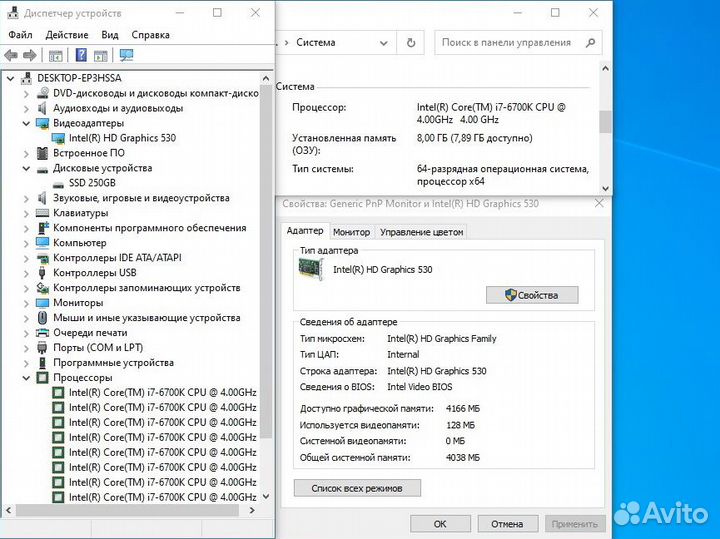Confirm with the ОК button
720x539 pixels.
[x=440, y=524]
